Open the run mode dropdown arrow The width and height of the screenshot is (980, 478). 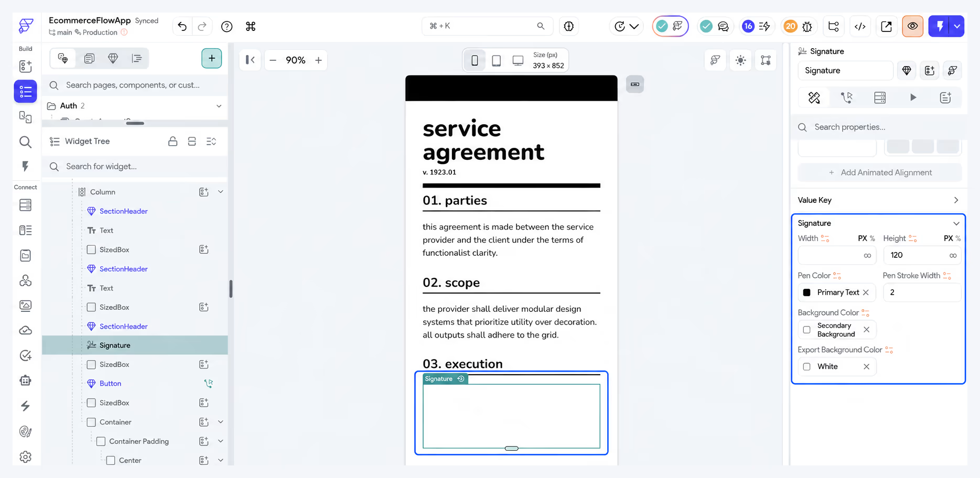(x=957, y=26)
